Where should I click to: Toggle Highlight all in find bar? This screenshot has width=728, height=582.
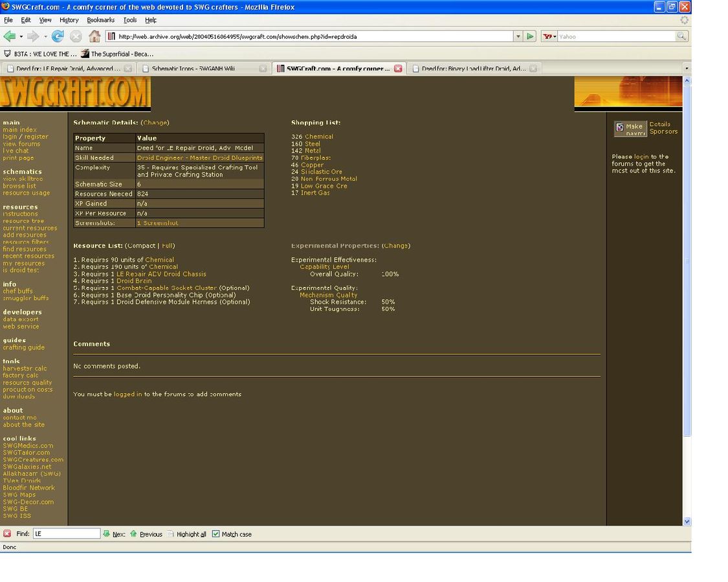click(x=171, y=534)
